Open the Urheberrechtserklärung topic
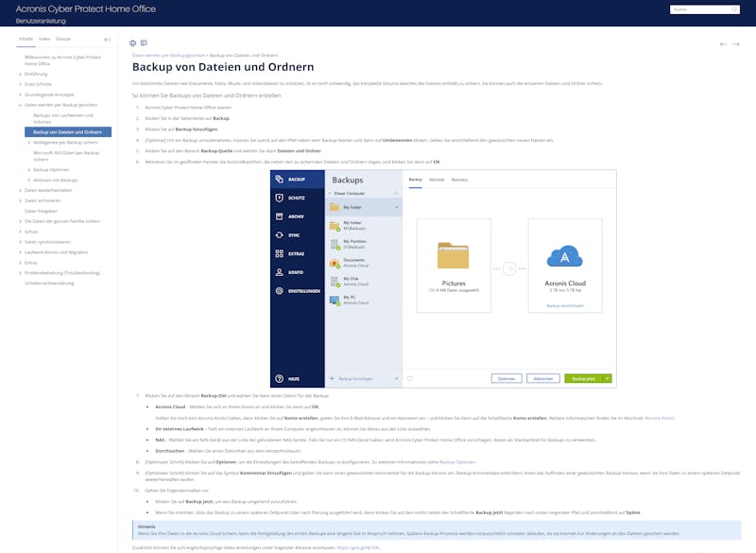 coord(49,284)
